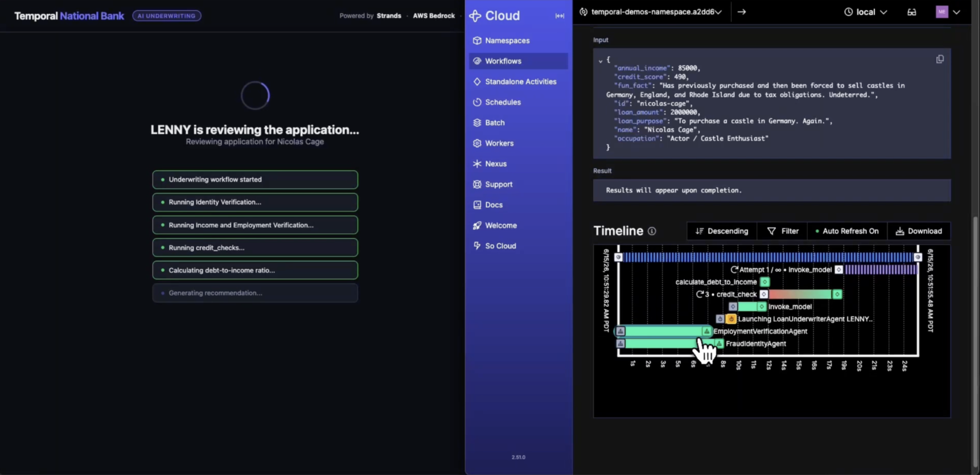The height and width of the screenshot is (475, 980).
Task: Click the Temporal National Bank title
Action: 69,16
